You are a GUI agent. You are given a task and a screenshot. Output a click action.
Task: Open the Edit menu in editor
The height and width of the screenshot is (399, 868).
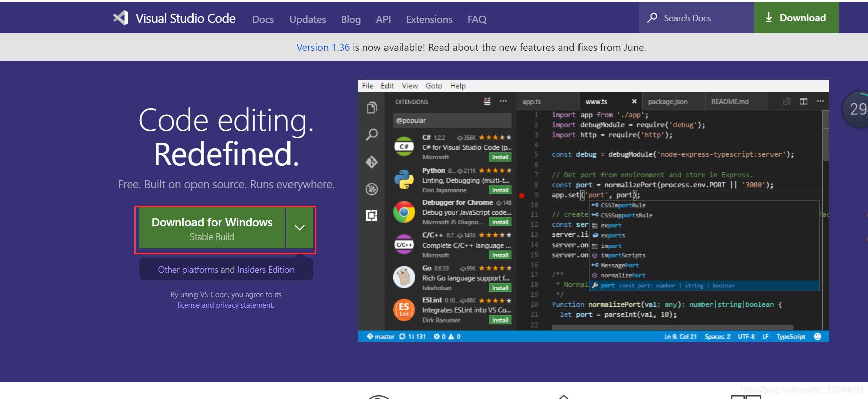387,86
